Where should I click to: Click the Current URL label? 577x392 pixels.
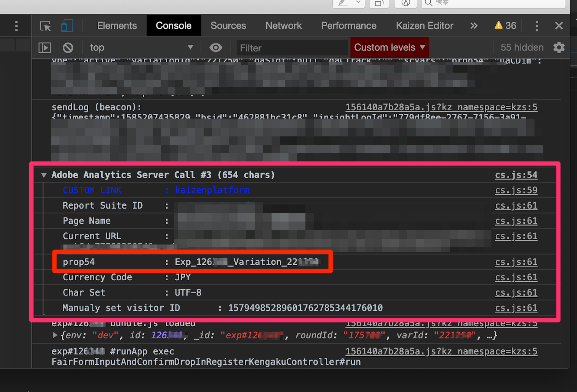92,236
